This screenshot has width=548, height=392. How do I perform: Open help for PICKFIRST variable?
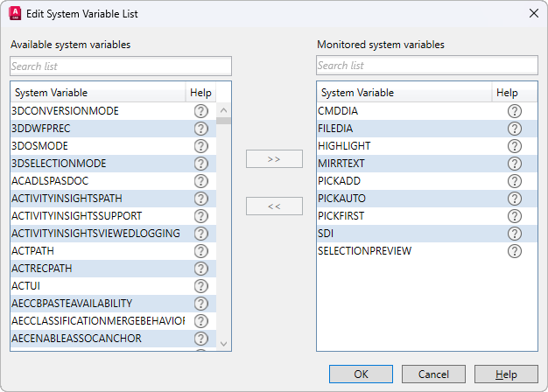point(514,216)
